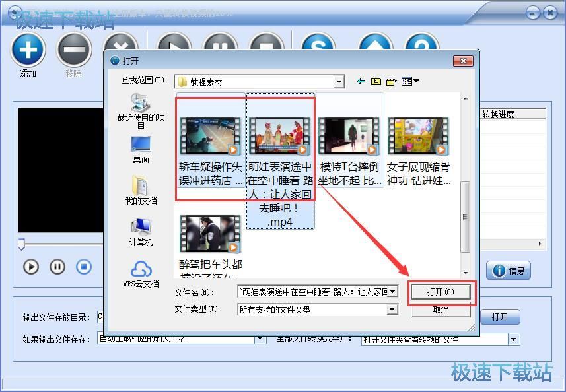Click the 信息 info button
566x392 pixels.
pyautogui.click(x=509, y=271)
